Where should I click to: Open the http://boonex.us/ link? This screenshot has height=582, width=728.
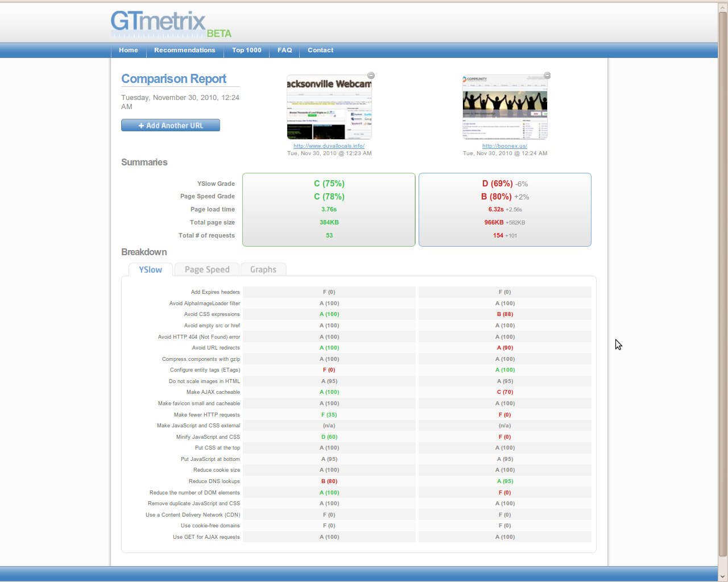505,146
